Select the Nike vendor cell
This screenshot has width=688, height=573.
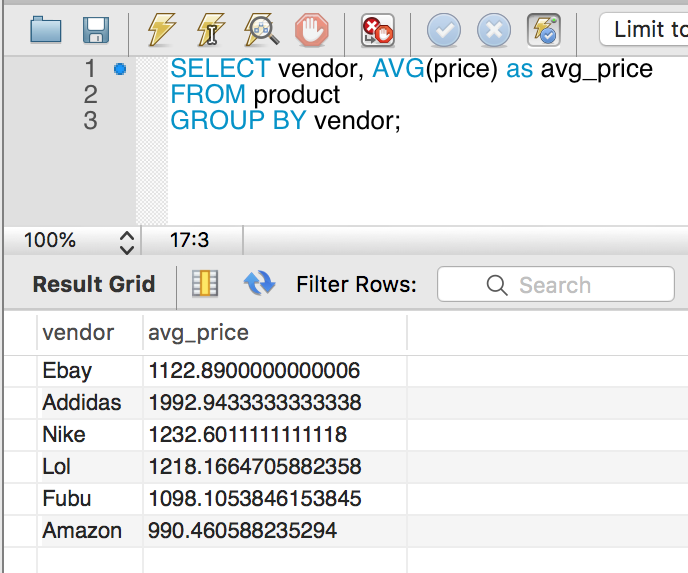coord(90,435)
